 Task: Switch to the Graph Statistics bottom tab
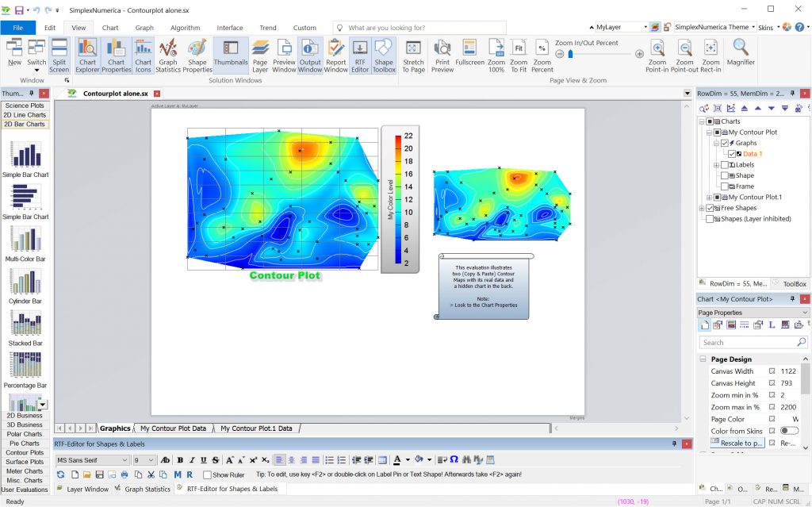click(143, 489)
